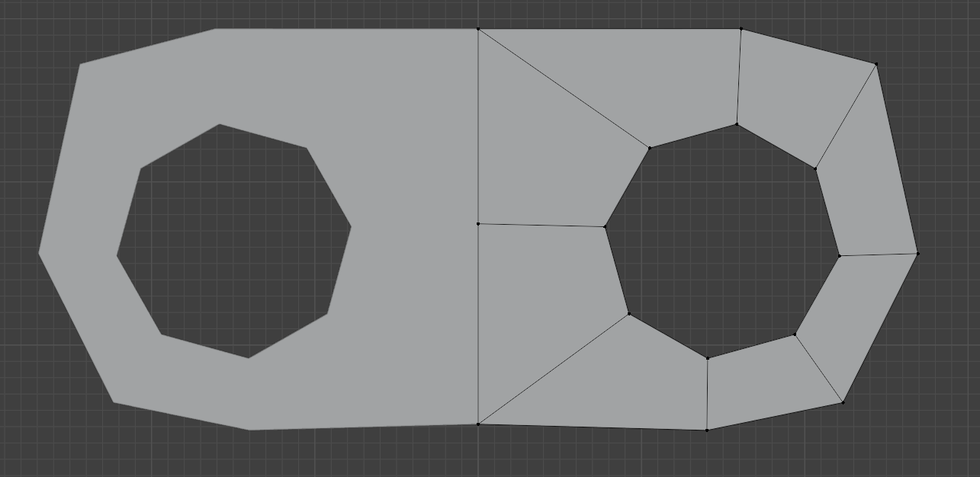This screenshot has height=477, width=980.
Task: Select the rightmost vertex of the right hole
Action: pos(840,255)
